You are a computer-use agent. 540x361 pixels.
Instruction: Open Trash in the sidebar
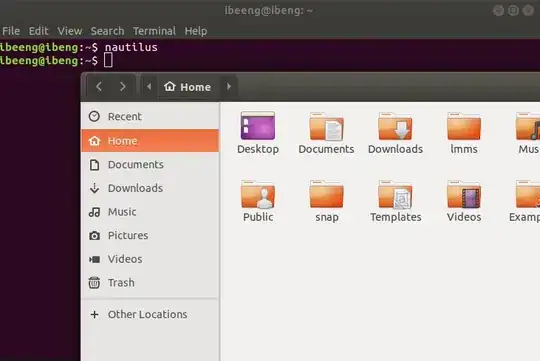pyautogui.click(x=150, y=282)
